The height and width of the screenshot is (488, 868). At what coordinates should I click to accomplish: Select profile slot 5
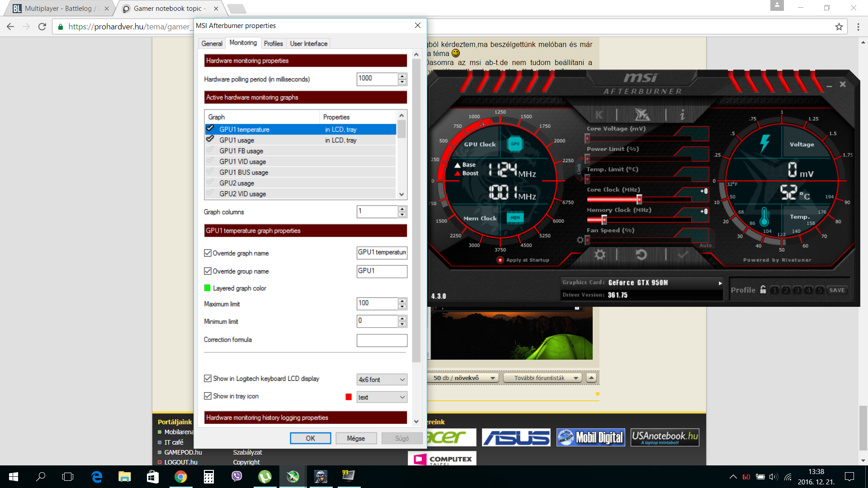tap(820, 290)
